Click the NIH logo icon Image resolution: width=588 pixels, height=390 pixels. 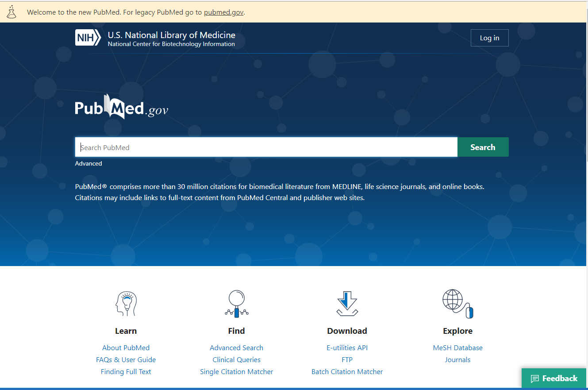88,38
